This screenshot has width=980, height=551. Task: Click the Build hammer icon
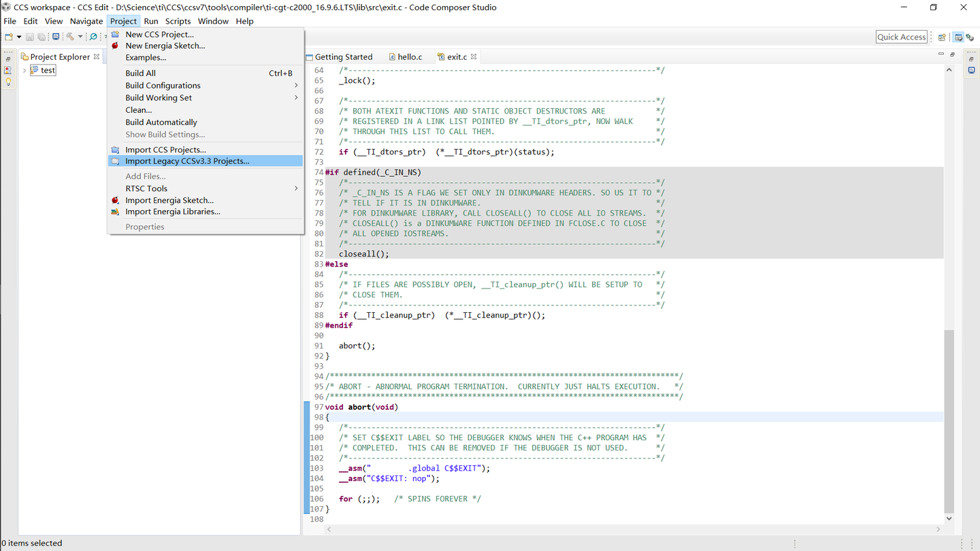click(70, 37)
